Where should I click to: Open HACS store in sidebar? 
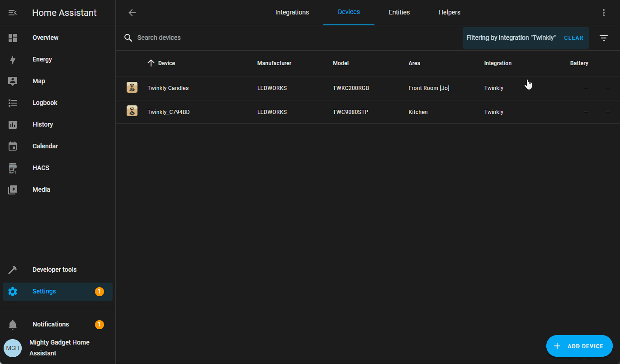[x=41, y=168]
